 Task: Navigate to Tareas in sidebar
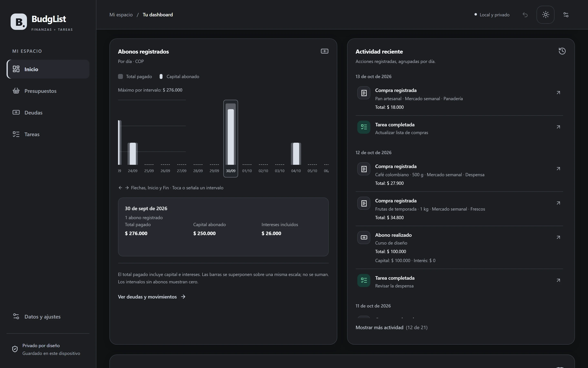(48, 134)
